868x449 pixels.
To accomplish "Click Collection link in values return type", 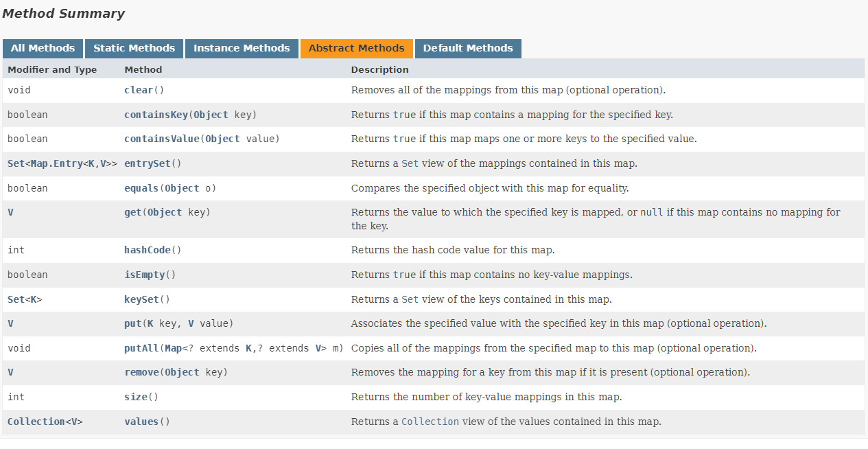I will pos(36,422).
